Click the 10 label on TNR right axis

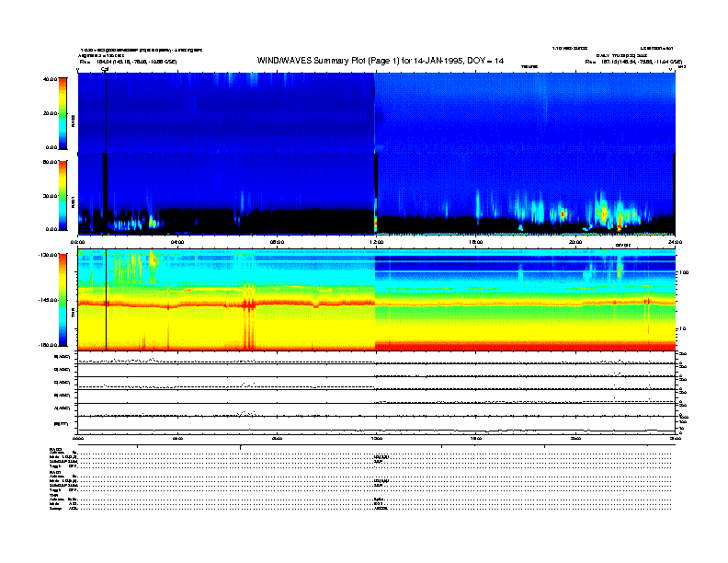(x=682, y=328)
